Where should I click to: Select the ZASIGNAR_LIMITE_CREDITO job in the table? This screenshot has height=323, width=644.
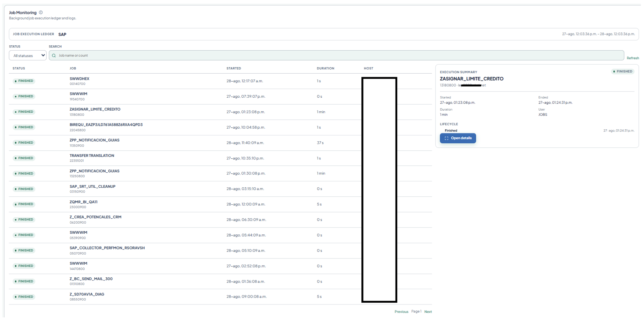[x=220, y=112]
